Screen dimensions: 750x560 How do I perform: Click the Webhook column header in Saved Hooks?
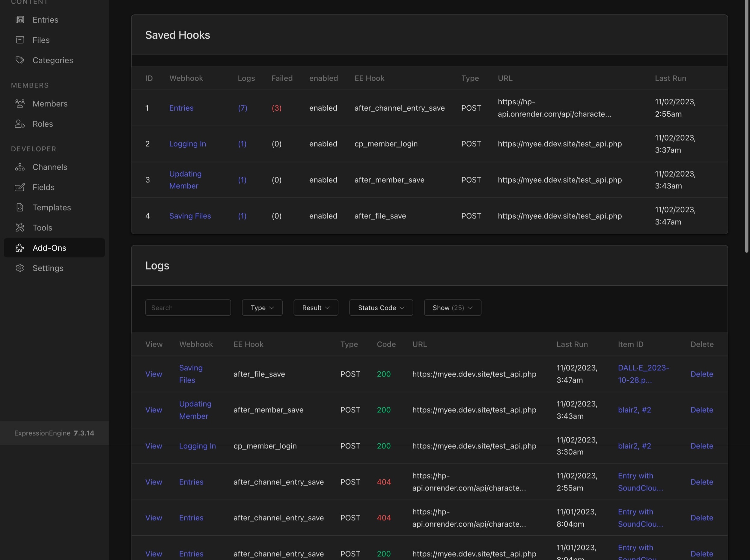186,78
